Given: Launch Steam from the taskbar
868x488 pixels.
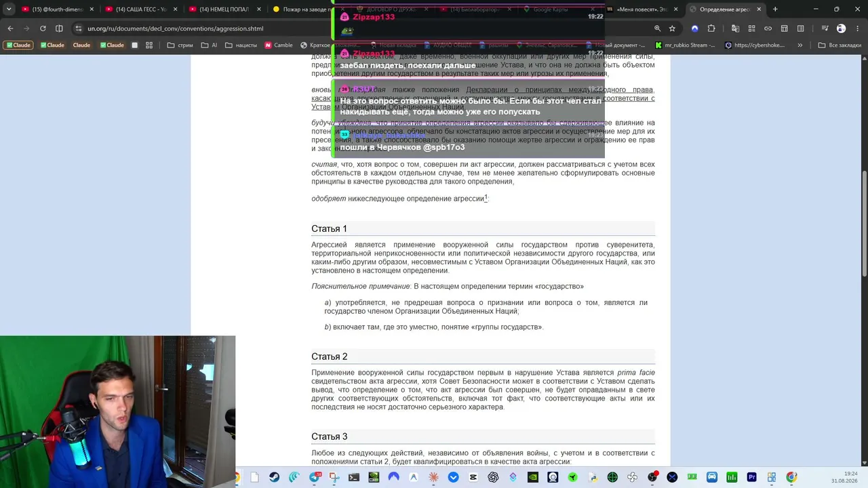Looking at the screenshot, I should (274, 477).
